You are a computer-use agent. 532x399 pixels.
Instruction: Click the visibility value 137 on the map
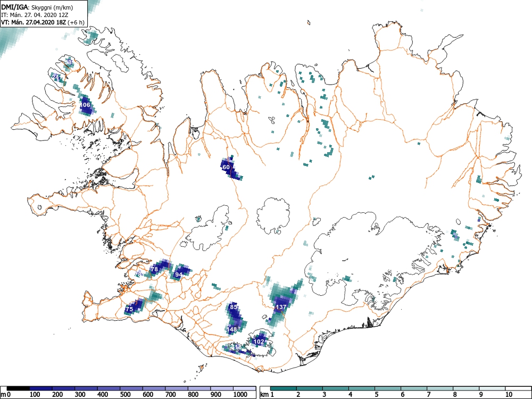(x=281, y=307)
